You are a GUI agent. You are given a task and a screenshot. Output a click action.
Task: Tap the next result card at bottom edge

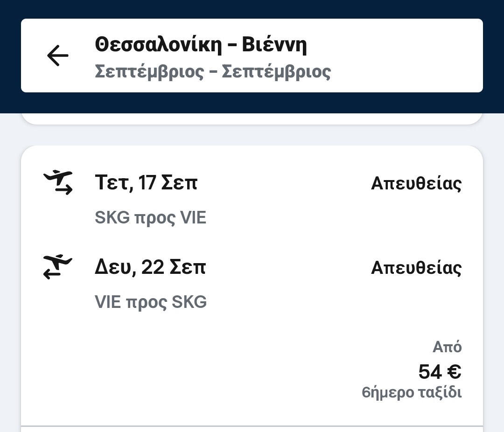252,429
